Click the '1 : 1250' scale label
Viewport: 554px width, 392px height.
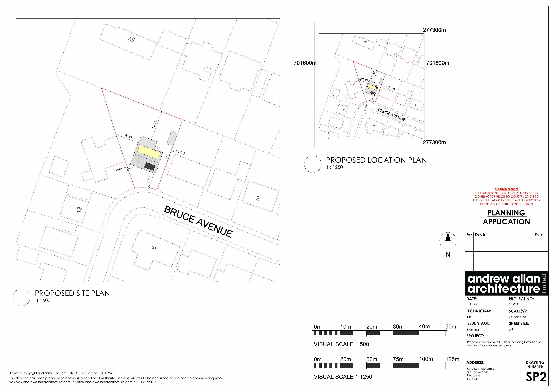[x=334, y=167]
